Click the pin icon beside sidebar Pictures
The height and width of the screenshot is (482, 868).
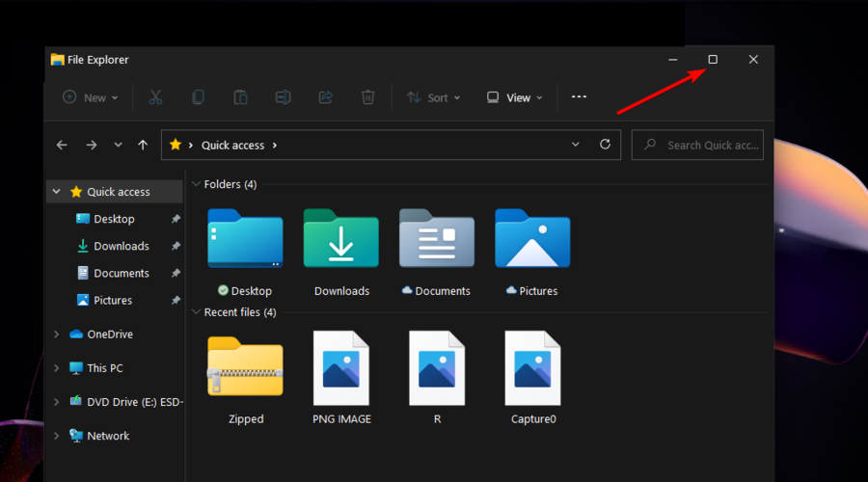point(176,300)
